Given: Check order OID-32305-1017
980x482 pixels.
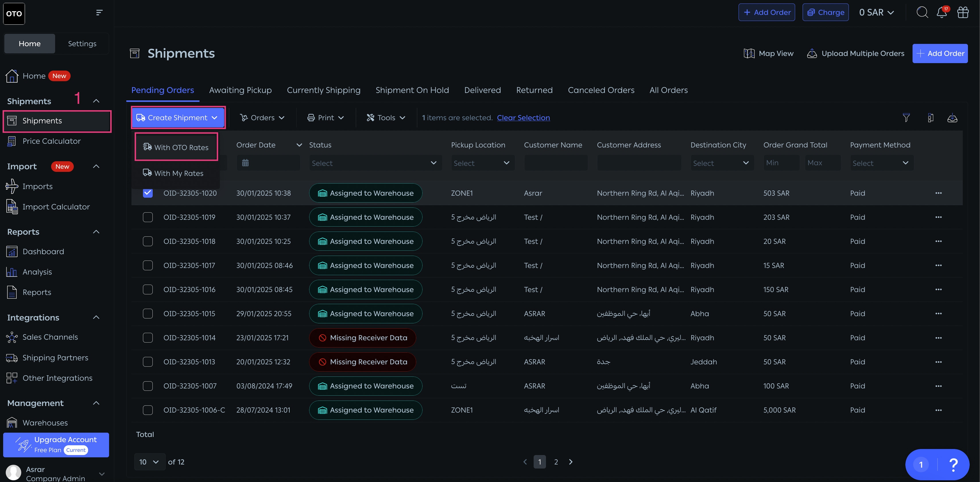Looking at the screenshot, I should pyautogui.click(x=148, y=265).
